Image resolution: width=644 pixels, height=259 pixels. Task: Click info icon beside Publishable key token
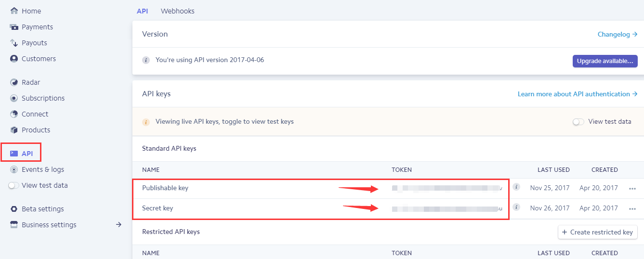tap(516, 187)
